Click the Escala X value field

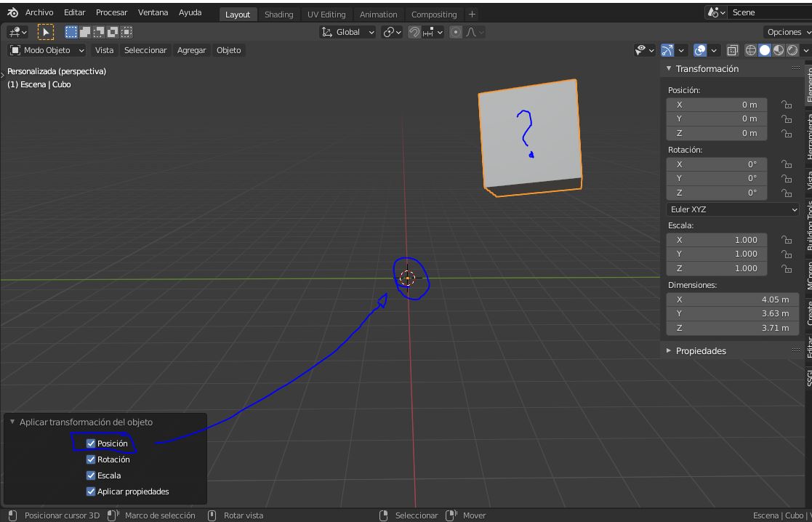(717, 240)
